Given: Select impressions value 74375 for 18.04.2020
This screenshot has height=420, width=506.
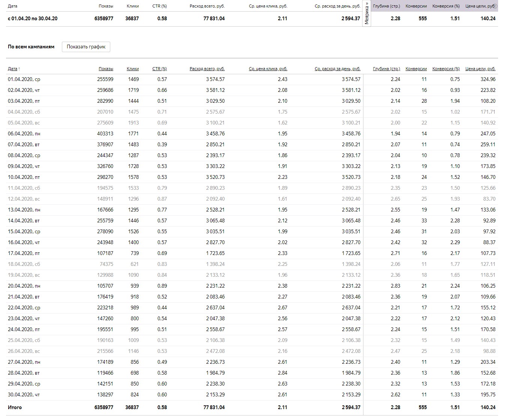Looking at the screenshot, I should pos(107,264).
